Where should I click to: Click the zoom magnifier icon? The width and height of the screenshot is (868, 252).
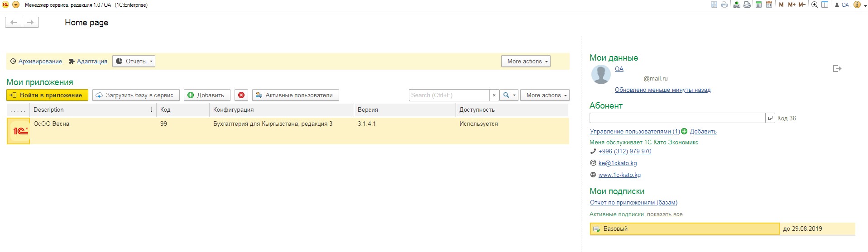pos(815,5)
